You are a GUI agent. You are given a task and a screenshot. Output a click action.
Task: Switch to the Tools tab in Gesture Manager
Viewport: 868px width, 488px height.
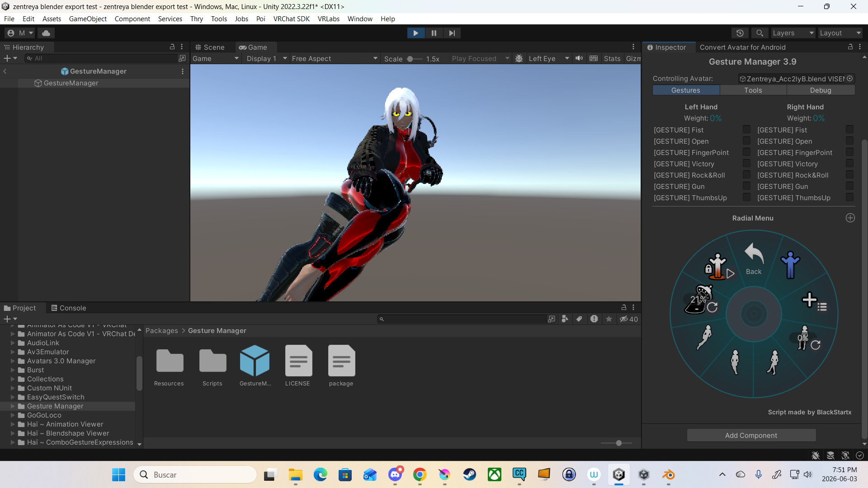(x=753, y=90)
